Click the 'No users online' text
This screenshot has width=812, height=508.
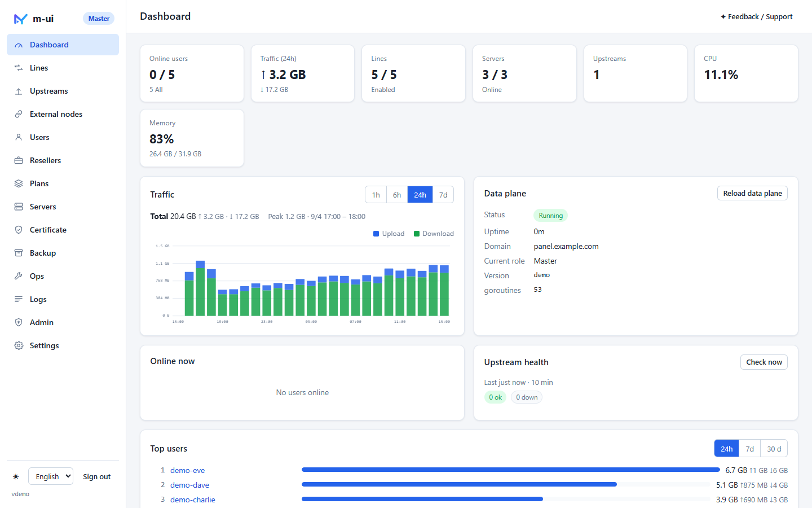pos(302,392)
